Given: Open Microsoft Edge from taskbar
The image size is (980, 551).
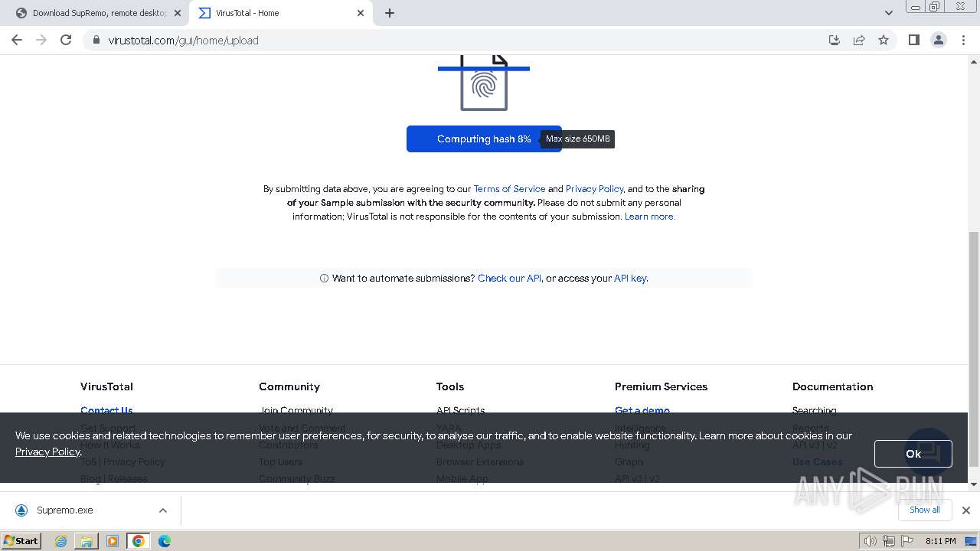Looking at the screenshot, I should [x=165, y=541].
